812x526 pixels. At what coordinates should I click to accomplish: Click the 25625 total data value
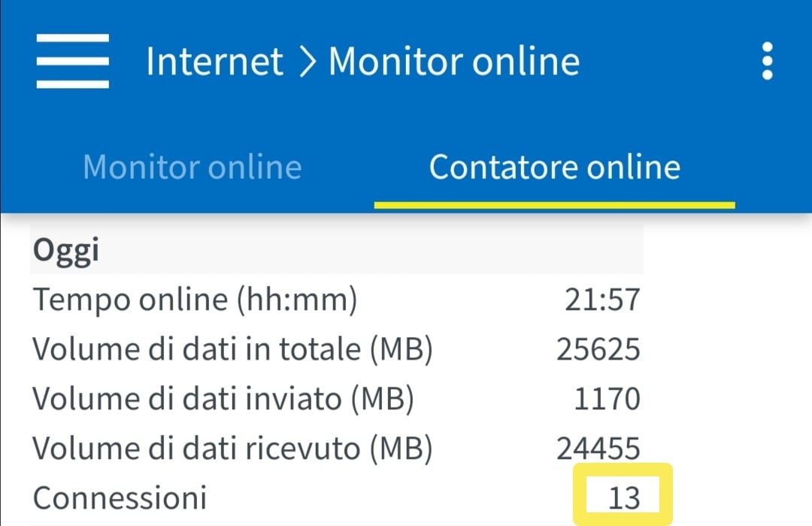pyautogui.click(x=598, y=349)
